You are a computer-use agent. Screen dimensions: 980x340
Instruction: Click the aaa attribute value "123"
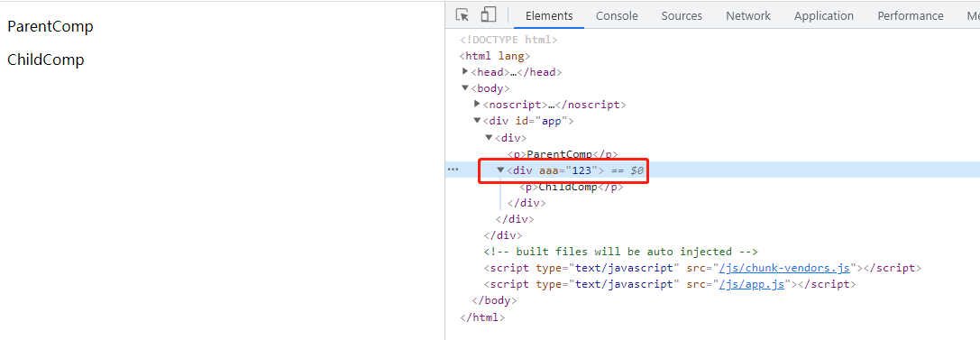[582, 170]
